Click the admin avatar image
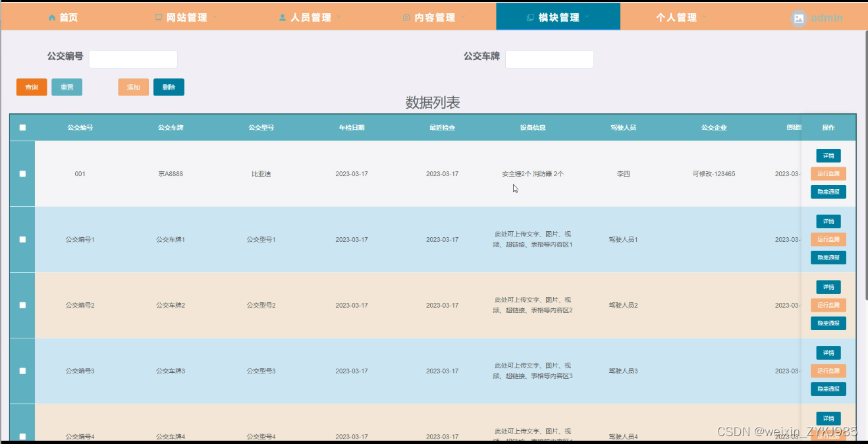Screen dimensions: 868x444 799,18
